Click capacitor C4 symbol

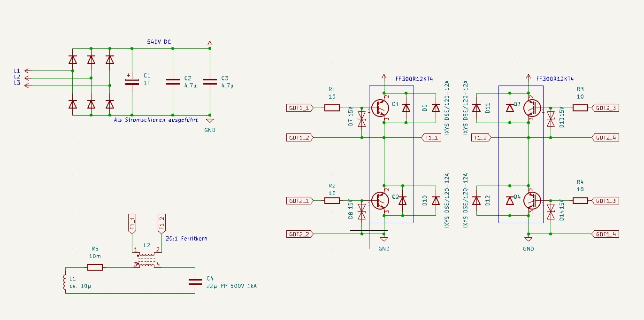coord(195,281)
